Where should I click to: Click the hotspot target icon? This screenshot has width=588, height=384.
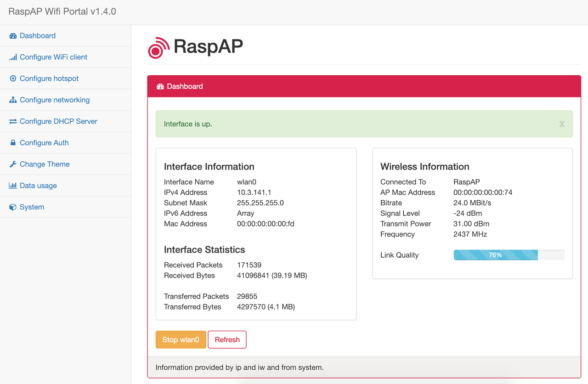coord(13,79)
